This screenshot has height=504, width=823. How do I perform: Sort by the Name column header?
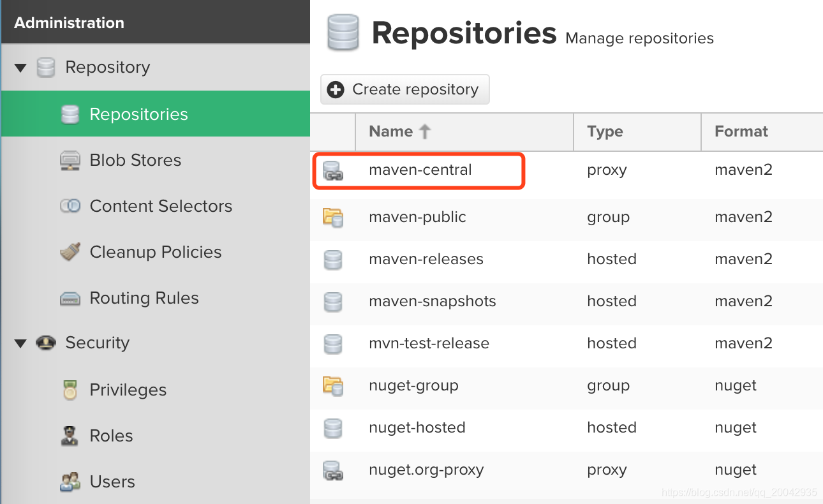pos(464,132)
